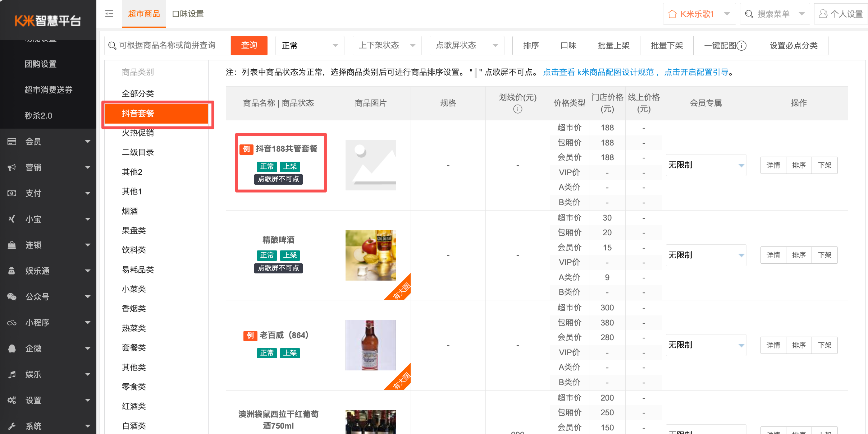Switch to the 口味设置 tab
Image resolution: width=868 pixels, height=434 pixels.
pos(187,13)
